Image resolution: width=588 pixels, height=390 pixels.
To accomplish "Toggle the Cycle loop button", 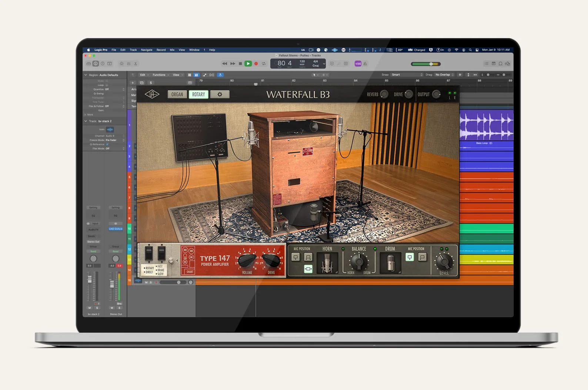I will [x=264, y=64].
